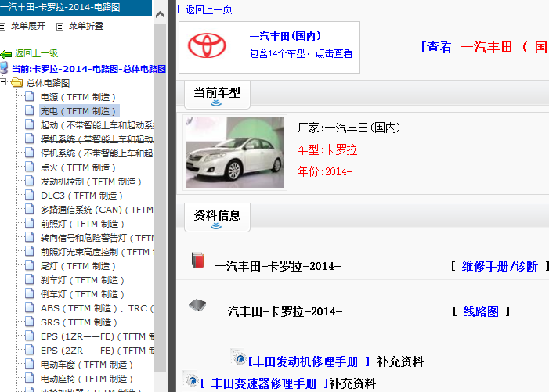Select 当前:卡罗拉-2014-电路图-总体电路图 heading
The width and height of the screenshot is (549, 392).
pos(89,69)
